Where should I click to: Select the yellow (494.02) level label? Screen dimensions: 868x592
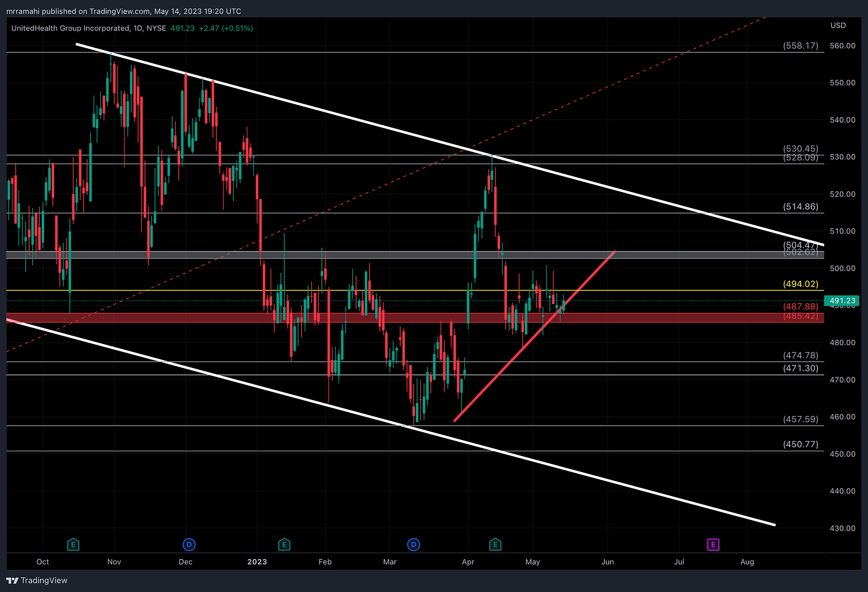click(801, 284)
